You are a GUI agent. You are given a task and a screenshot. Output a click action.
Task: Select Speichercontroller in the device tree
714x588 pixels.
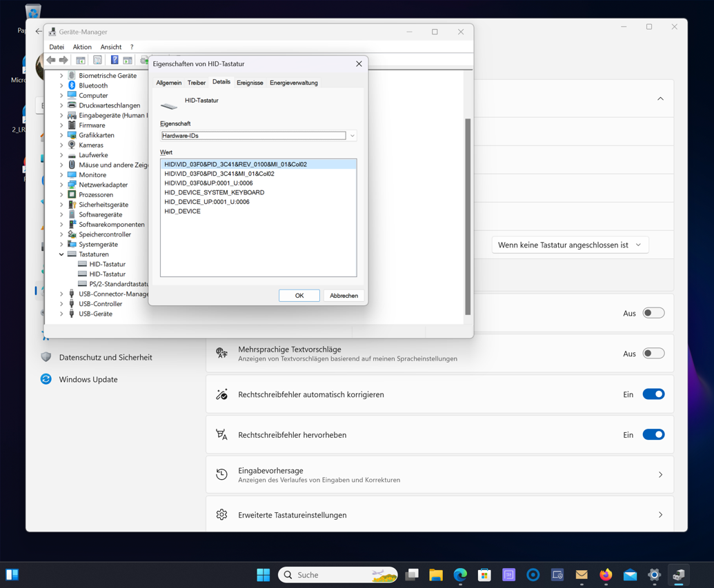tap(105, 234)
